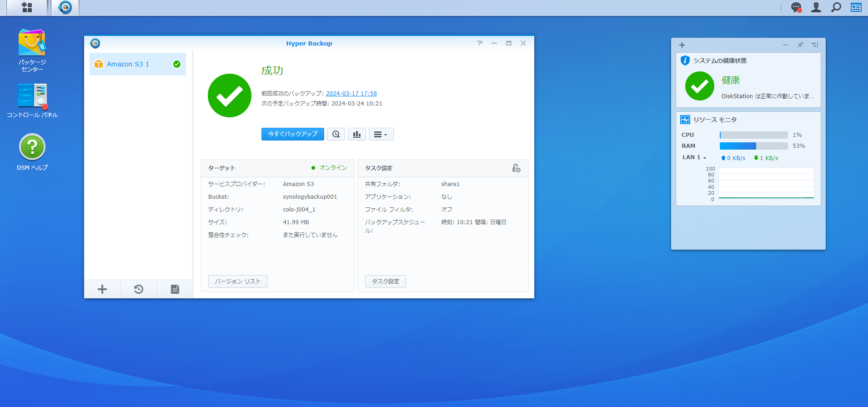Open the 2024-03-17 17:58 backup link
The width and height of the screenshot is (868, 407).
pos(351,94)
